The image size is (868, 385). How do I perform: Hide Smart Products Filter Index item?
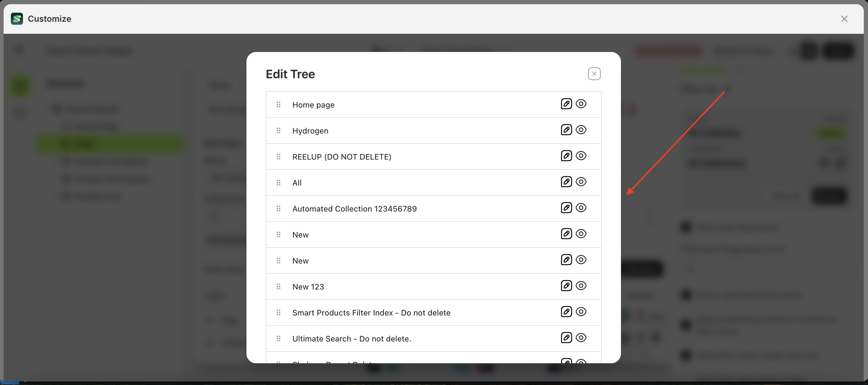pos(581,312)
